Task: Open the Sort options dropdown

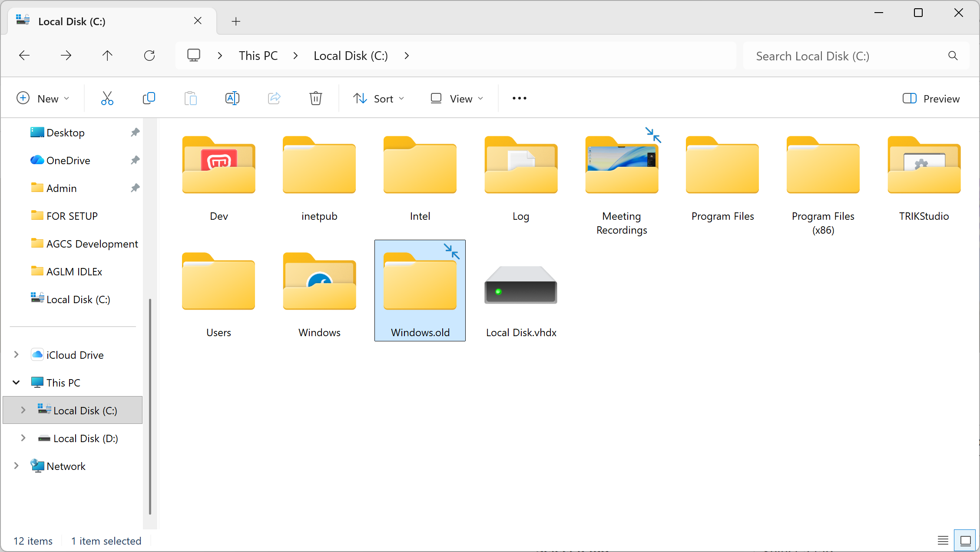Action: point(378,98)
